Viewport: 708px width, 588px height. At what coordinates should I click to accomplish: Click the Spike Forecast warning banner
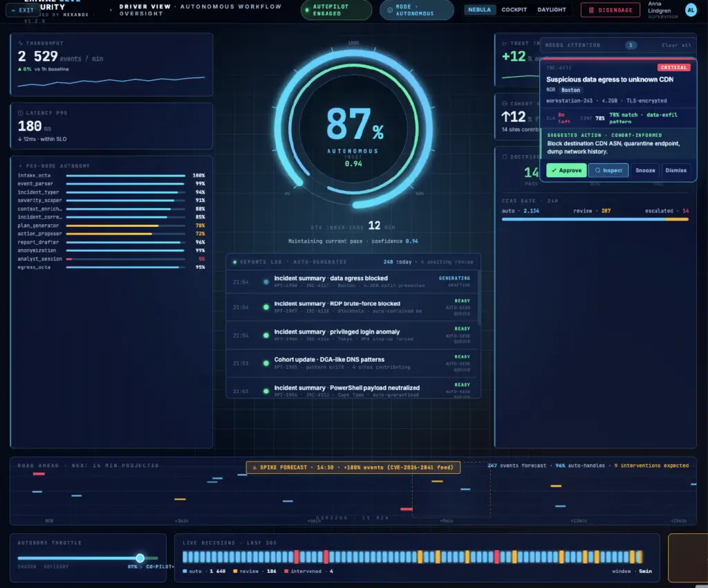(x=353, y=468)
